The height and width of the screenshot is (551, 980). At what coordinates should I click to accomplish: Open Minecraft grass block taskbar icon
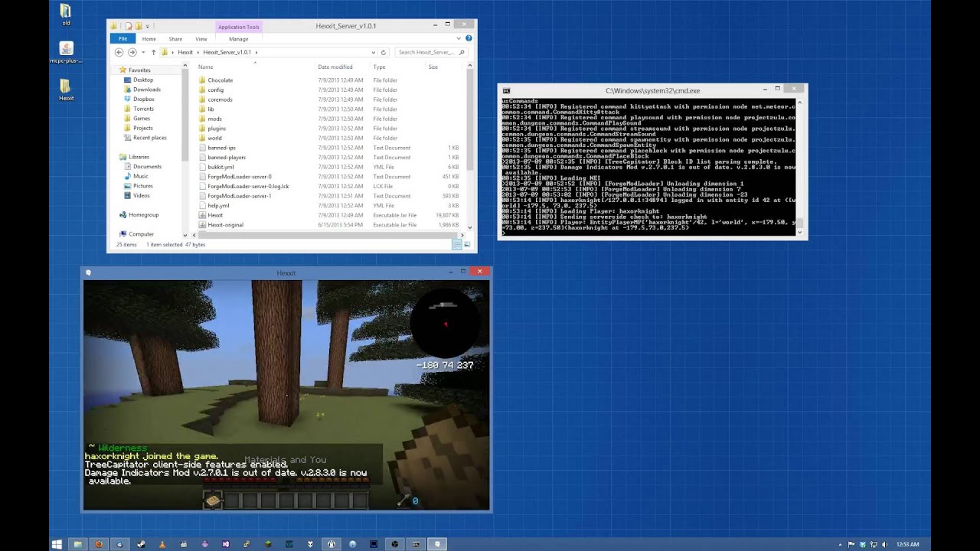267,544
